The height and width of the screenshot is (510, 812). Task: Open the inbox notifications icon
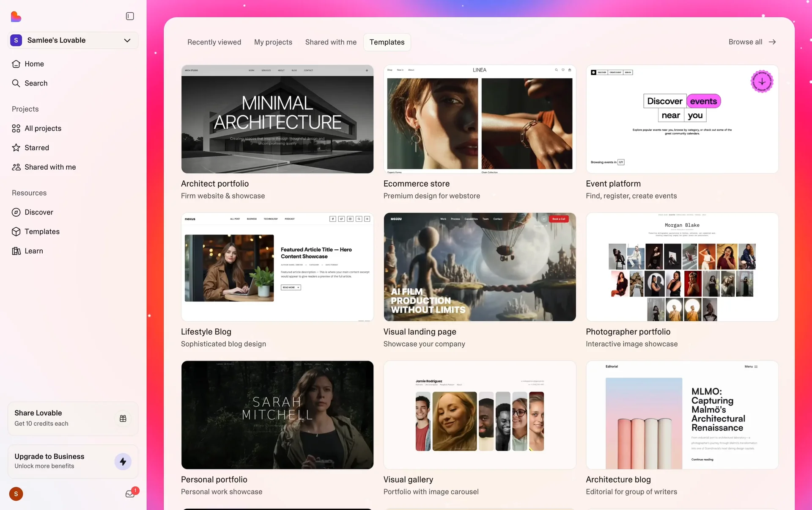(x=130, y=493)
